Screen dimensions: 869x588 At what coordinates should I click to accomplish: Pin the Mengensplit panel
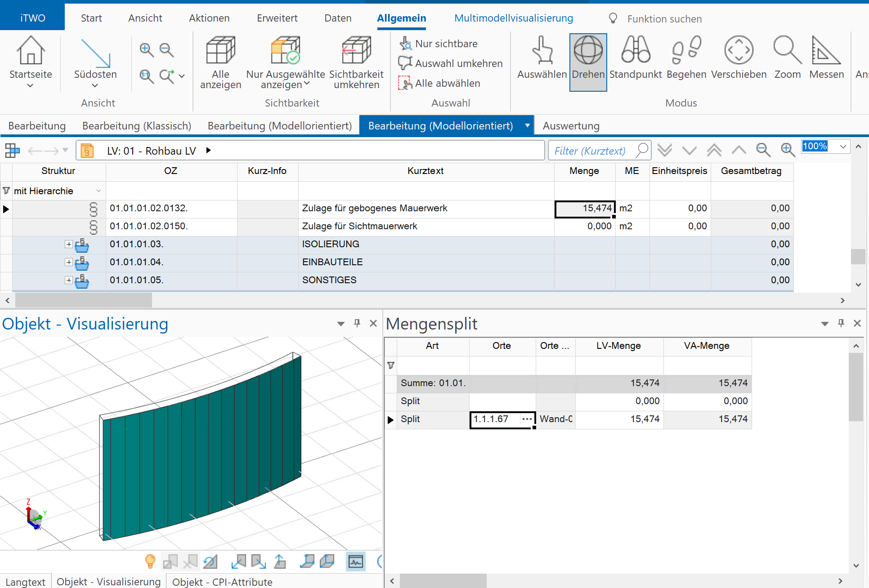(841, 323)
